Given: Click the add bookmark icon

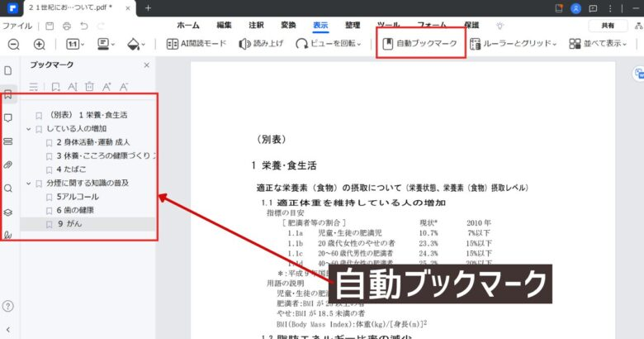Looking at the screenshot, I should point(55,87).
